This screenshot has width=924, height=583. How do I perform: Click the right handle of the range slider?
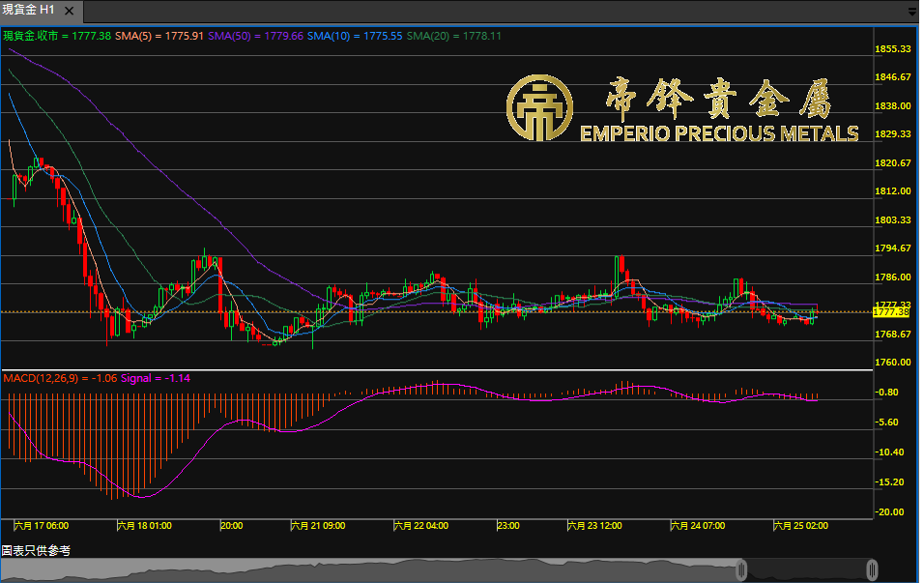tap(872, 569)
